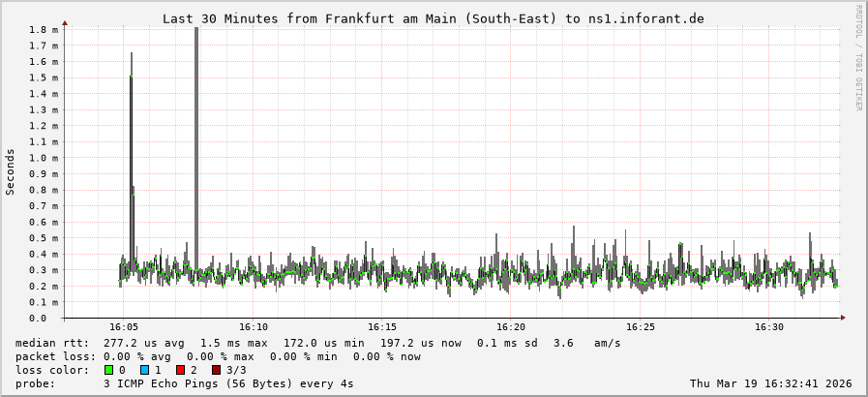The width and height of the screenshot is (868, 397).
Task: Select the 16:25 time axis label
Action: coord(640,327)
